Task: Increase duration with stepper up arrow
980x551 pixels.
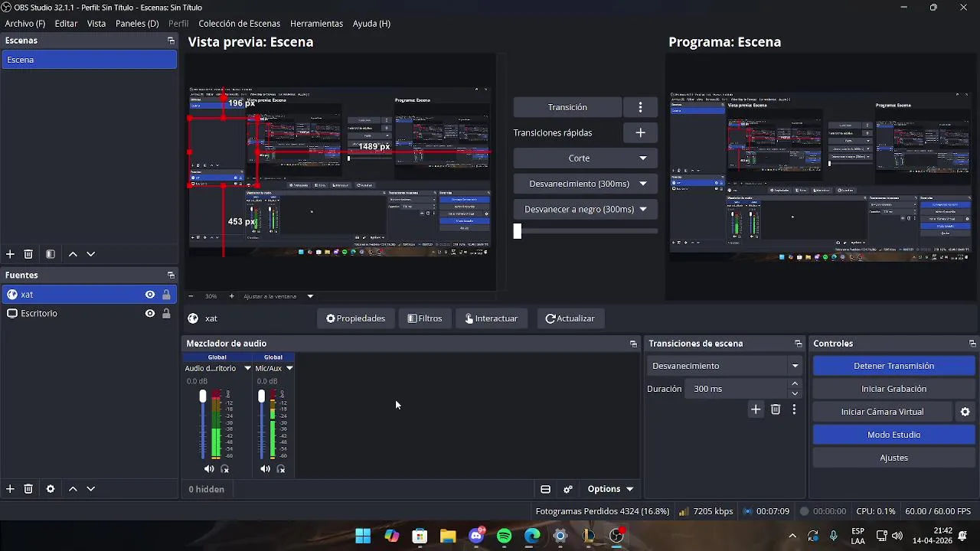Action: (x=795, y=384)
